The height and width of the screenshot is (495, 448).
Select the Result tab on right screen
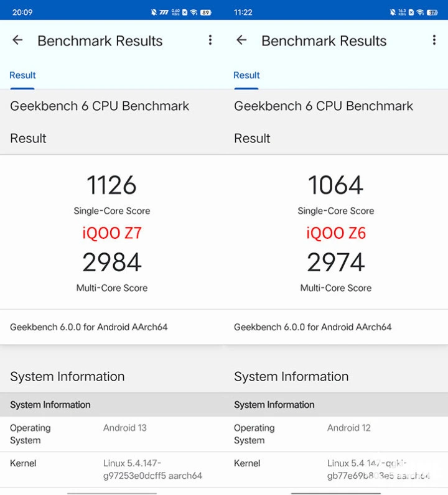pyautogui.click(x=246, y=75)
